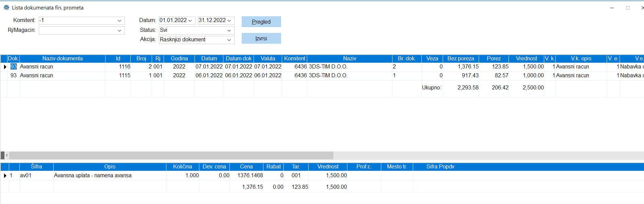Expand the Status dropdown showing Svi
The image size is (644, 204).
coord(229,30)
